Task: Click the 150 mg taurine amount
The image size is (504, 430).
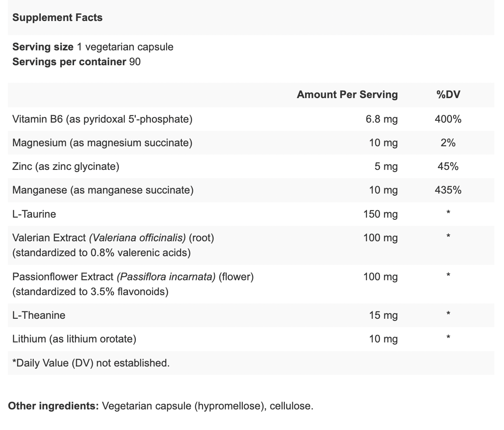Action: click(x=380, y=214)
